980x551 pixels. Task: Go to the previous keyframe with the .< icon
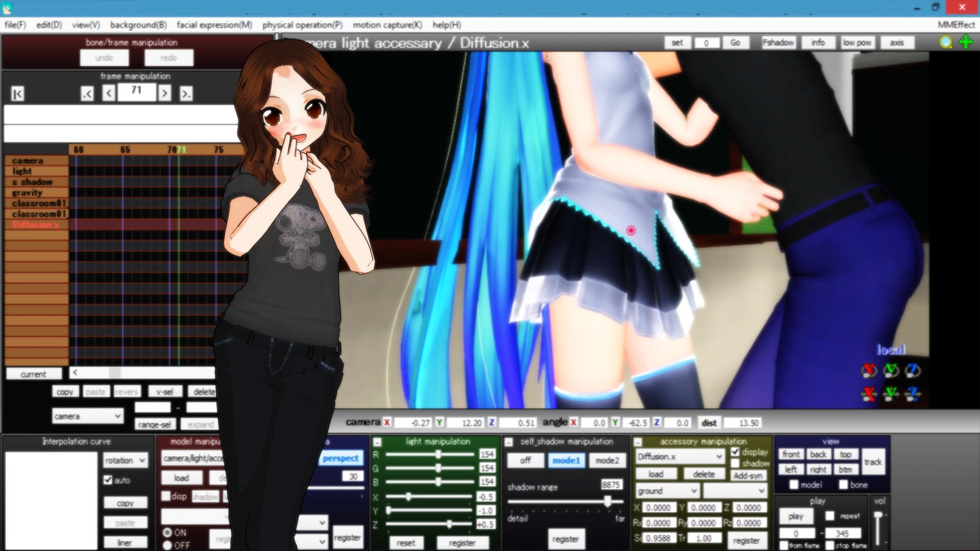click(x=88, y=94)
